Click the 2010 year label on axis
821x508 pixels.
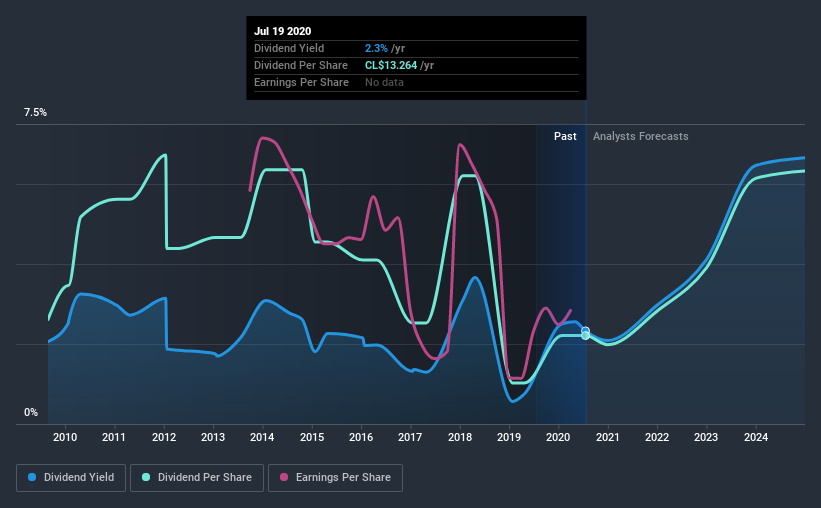click(x=65, y=437)
